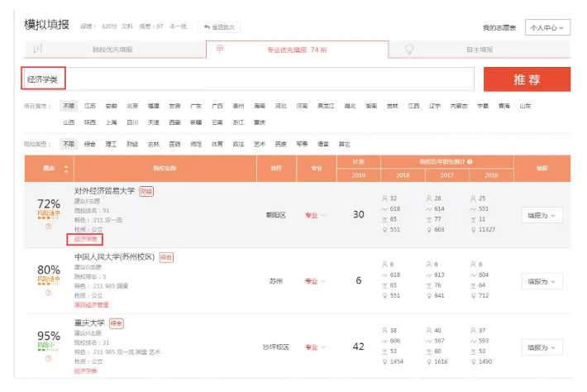Open the 个人中心 dropdown menu

click(x=547, y=27)
